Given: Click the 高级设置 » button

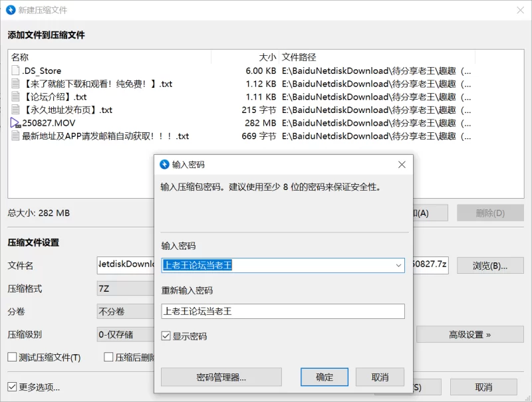Looking at the screenshot, I should click(x=469, y=334).
